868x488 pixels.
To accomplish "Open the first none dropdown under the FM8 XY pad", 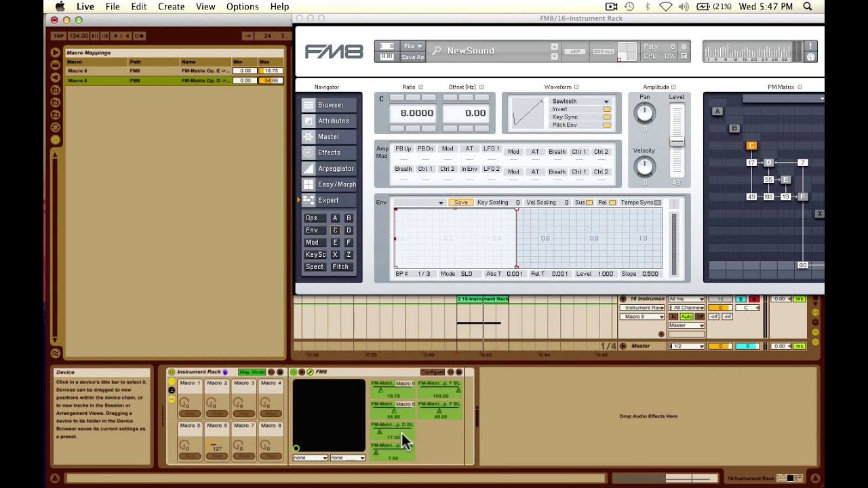I will pos(311,458).
